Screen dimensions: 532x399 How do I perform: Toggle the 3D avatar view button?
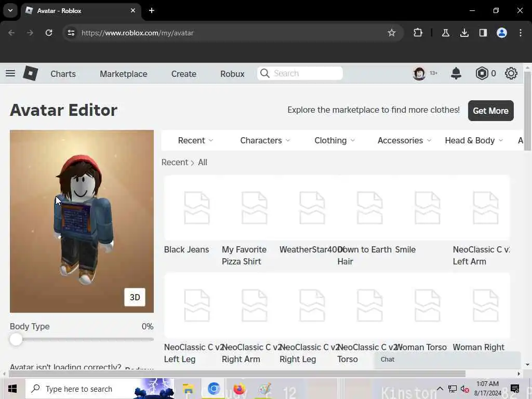[x=135, y=297]
